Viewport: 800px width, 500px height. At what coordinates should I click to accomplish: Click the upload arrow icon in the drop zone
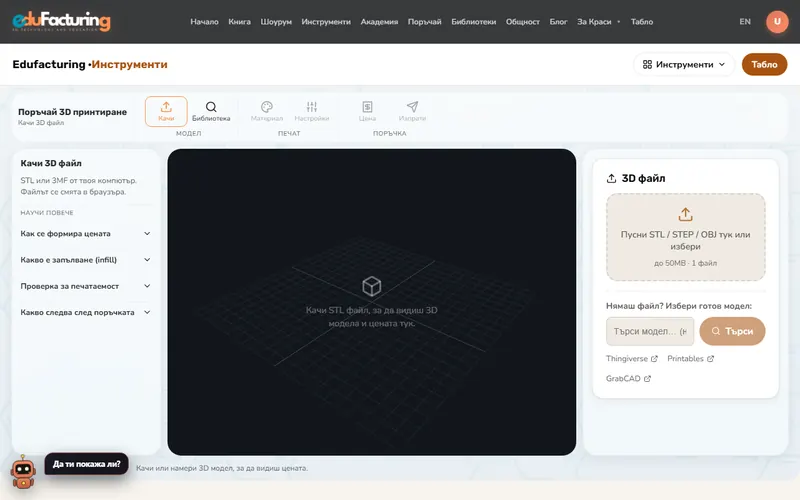(685, 214)
